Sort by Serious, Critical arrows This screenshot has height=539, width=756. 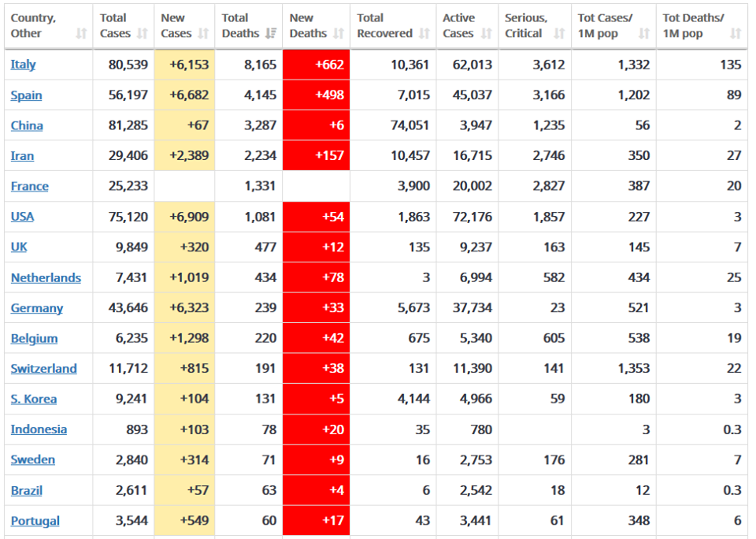pyautogui.click(x=559, y=33)
